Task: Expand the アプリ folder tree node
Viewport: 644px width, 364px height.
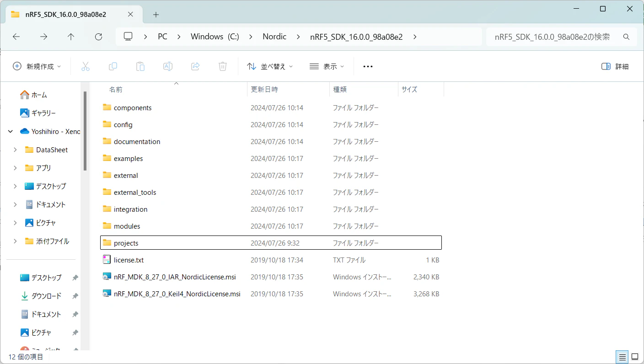Action: pos(15,168)
